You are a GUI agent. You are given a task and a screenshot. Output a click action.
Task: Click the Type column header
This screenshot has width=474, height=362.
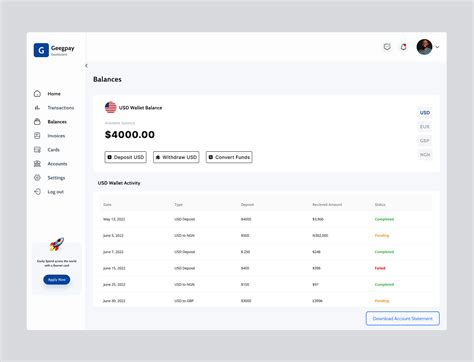(178, 204)
